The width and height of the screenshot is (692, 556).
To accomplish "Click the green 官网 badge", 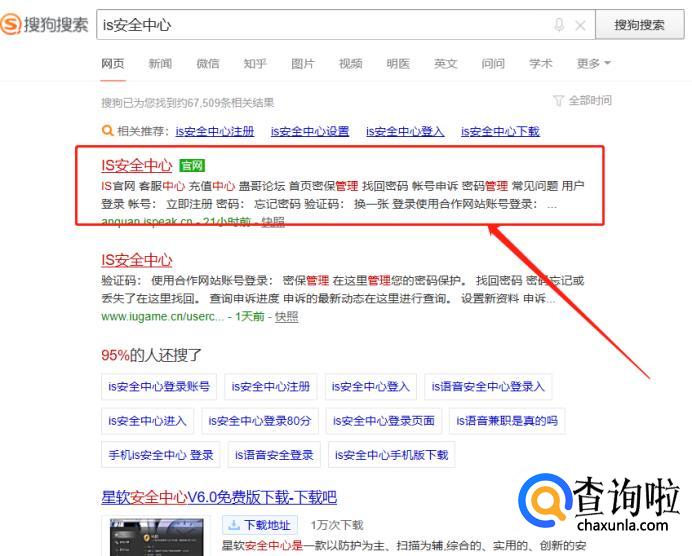I will pyautogui.click(x=192, y=166).
